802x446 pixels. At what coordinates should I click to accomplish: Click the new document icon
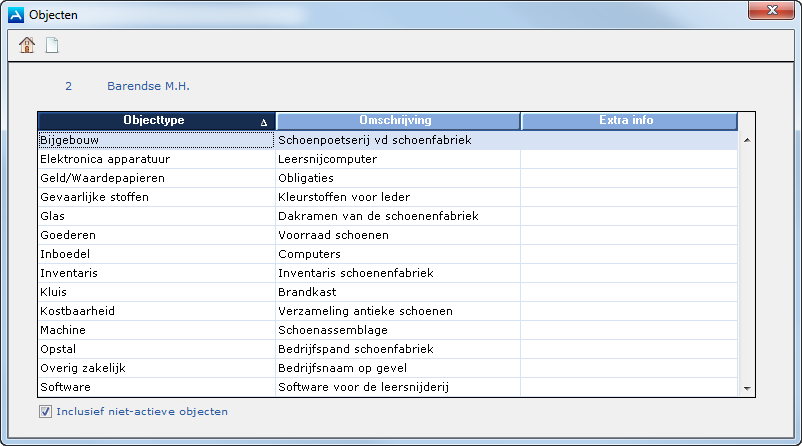tap(52, 45)
